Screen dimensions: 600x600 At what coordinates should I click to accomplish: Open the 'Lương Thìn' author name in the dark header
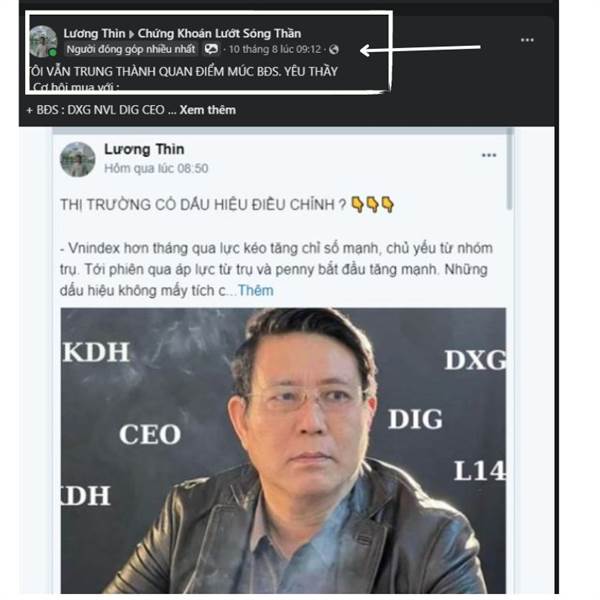point(95,34)
